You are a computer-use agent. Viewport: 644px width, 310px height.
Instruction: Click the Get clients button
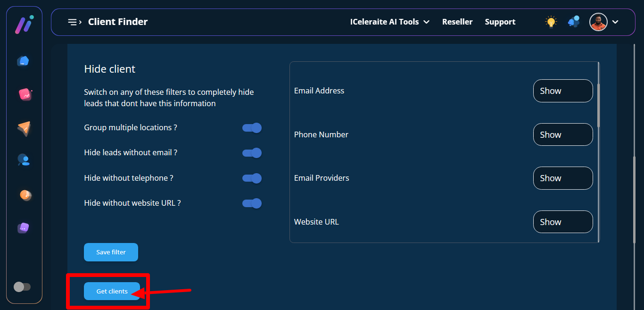[112, 291]
